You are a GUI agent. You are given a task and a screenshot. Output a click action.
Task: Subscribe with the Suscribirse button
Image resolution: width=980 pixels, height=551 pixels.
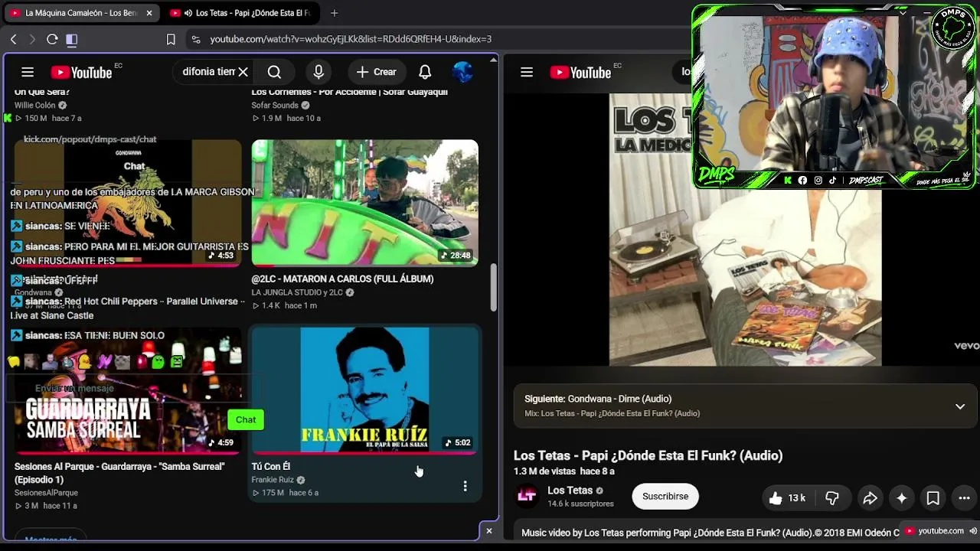tap(665, 497)
